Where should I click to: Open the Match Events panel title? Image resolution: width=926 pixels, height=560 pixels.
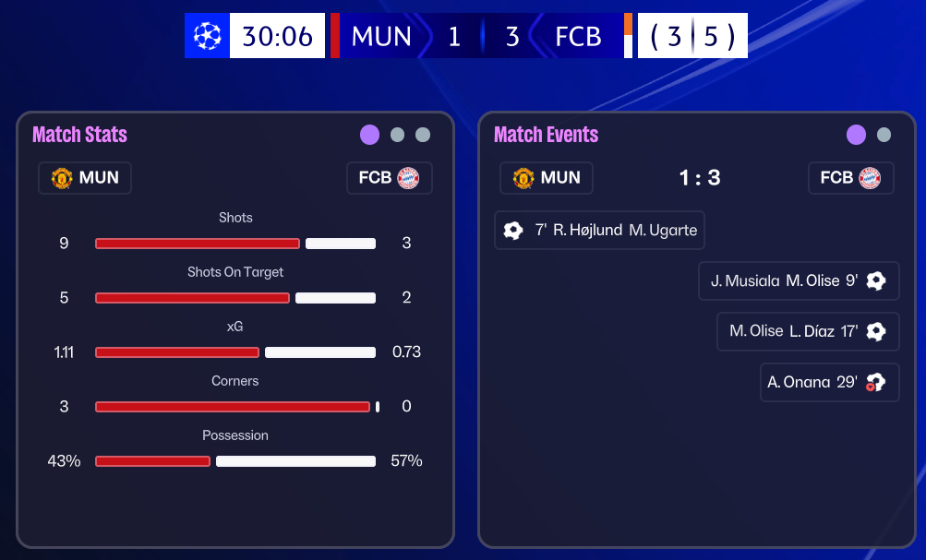(x=546, y=135)
